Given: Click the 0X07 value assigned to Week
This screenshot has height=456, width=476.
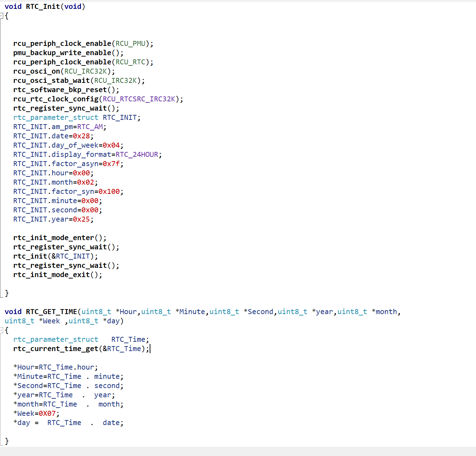Looking at the screenshot, I should (47, 414).
